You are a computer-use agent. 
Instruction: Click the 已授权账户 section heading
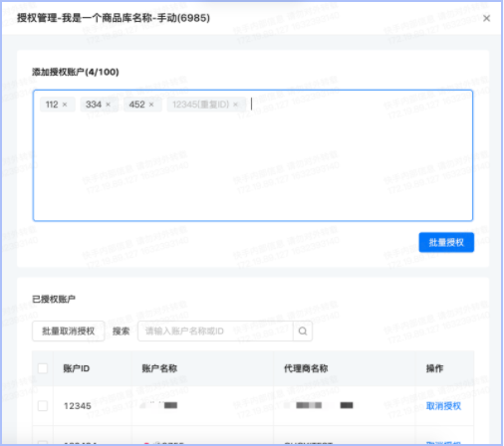pos(54,299)
